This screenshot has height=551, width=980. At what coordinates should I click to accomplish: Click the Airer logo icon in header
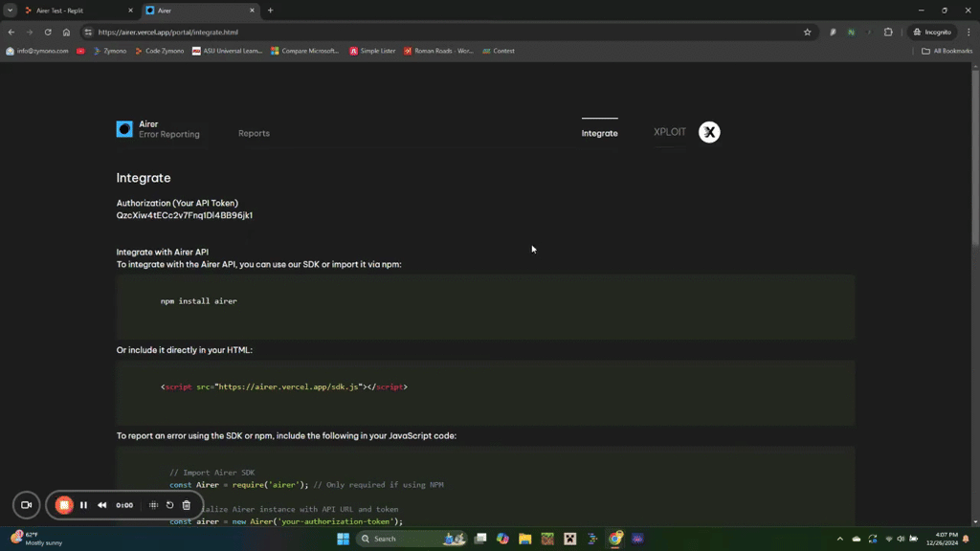tap(124, 129)
